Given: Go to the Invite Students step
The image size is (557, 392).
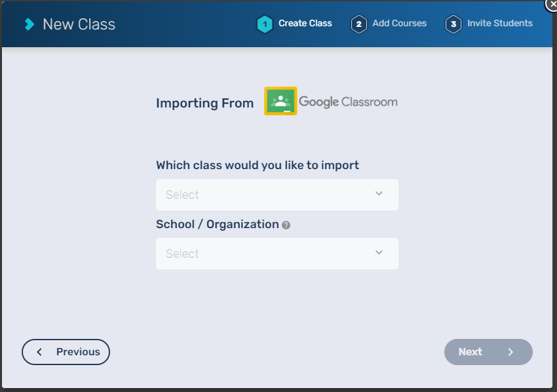Looking at the screenshot, I should click(500, 23).
